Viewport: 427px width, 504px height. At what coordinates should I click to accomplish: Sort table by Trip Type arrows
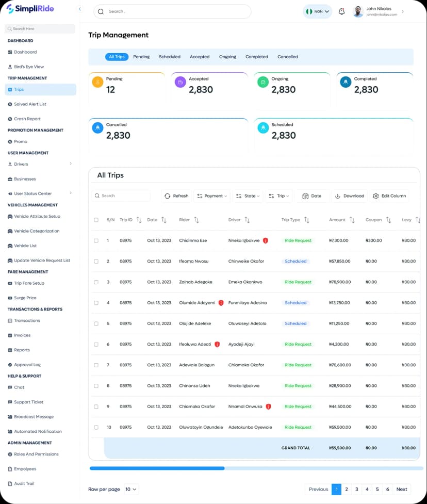(307, 220)
